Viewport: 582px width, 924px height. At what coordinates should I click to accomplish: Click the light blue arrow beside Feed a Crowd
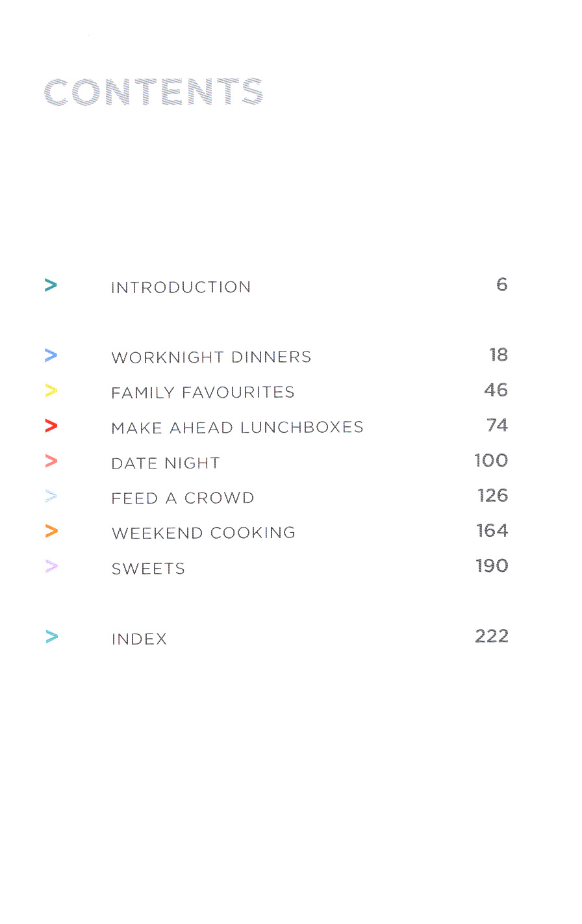pyautogui.click(x=51, y=496)
